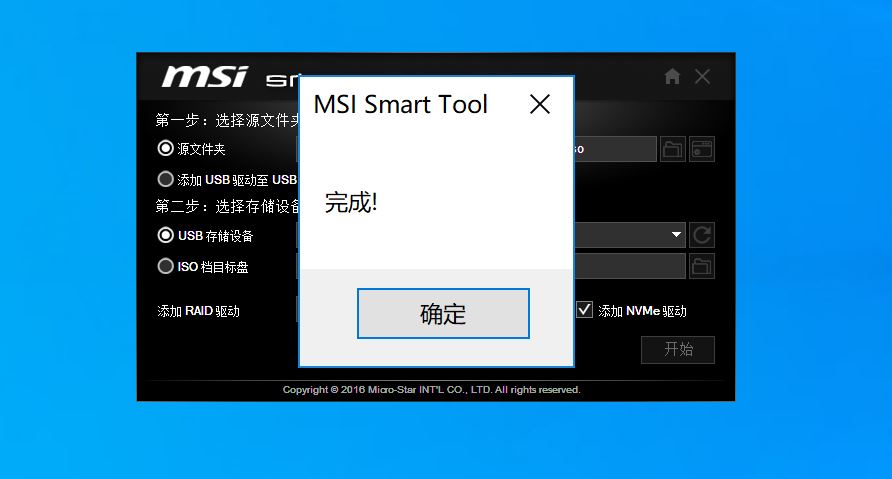The height and width of the screenshot is (479, 892).
Task: Click the 开始 start button
Action: [x=678, y=349]
